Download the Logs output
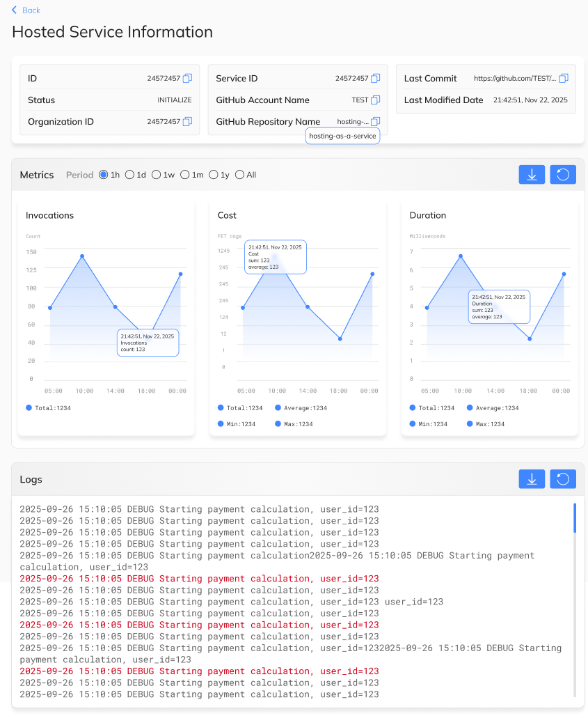588x718 pixels. (532, 479)
